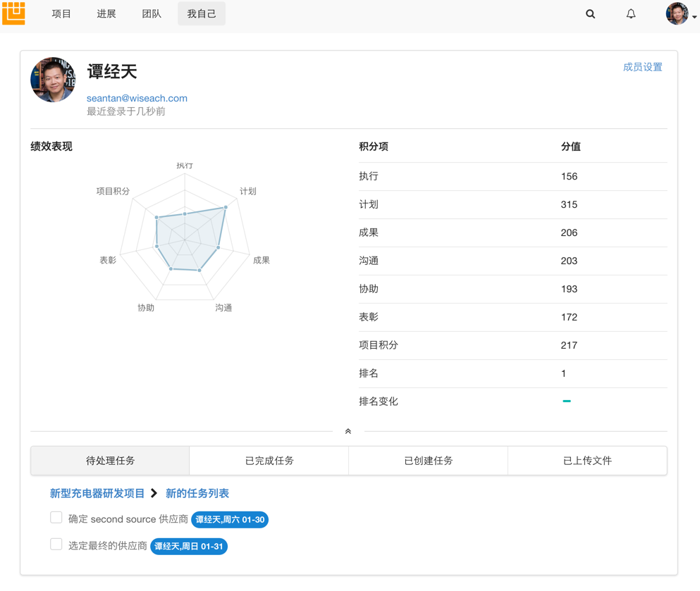Open 成员设置 settings link
Image resolution: width=700 pixels, height=591 pixels.
[x=642, y=67]
